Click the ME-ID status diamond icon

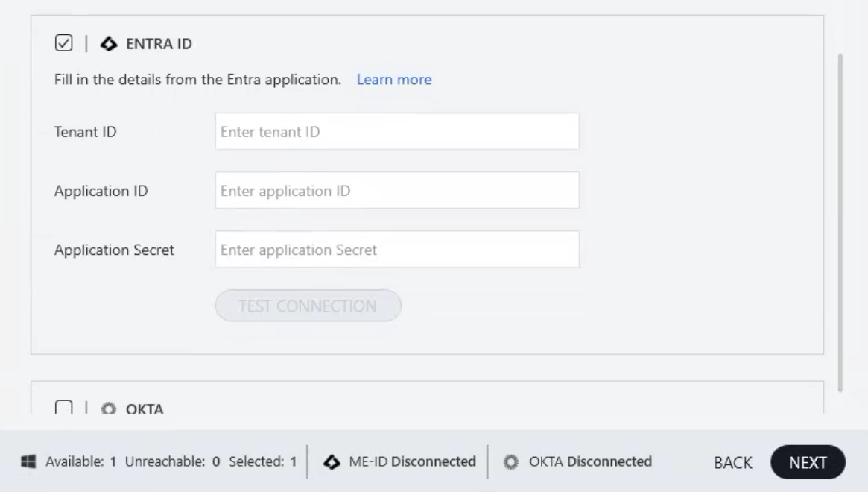coord(332,461)
